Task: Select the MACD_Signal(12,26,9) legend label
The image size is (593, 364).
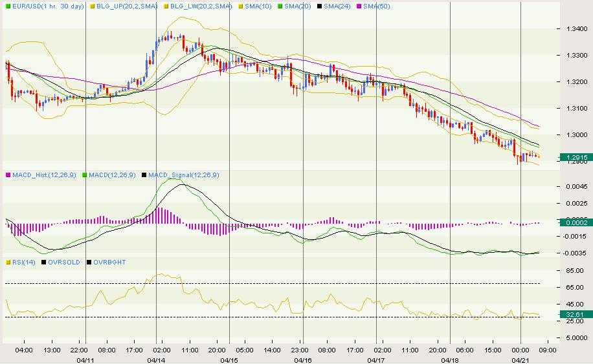Action: pos(183,175)
